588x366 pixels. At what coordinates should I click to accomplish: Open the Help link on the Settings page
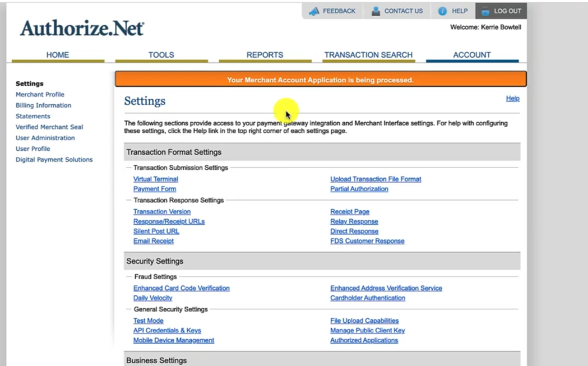(512, 98)
